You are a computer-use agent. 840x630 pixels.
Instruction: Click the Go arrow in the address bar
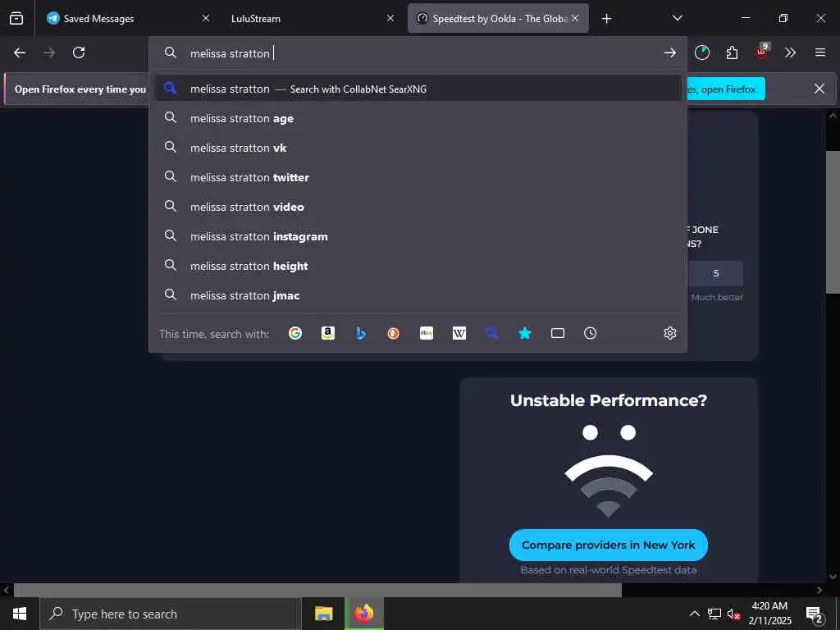pyautogui.click(x=669, y=52)
